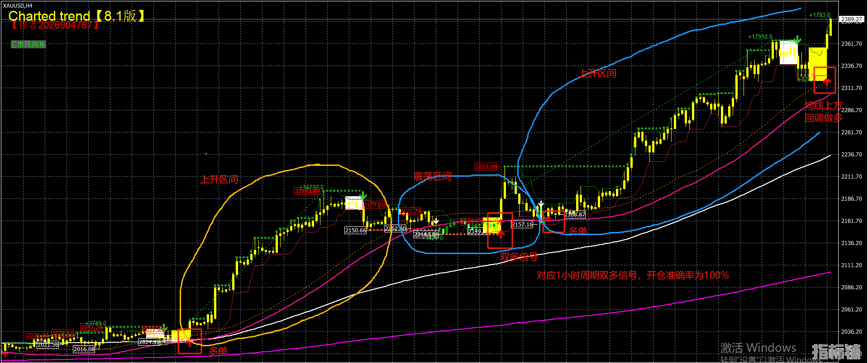Click the green +3749.0 profit label
The height and width of the screenshot is (363, 868).
pos(96,324)
